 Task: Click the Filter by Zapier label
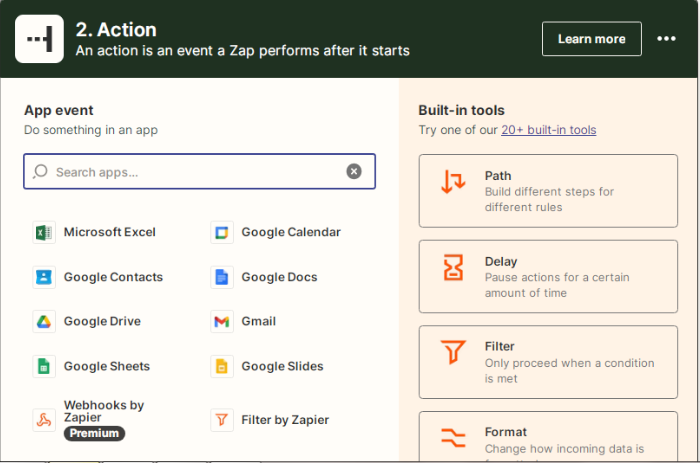(x=285, y=420)
